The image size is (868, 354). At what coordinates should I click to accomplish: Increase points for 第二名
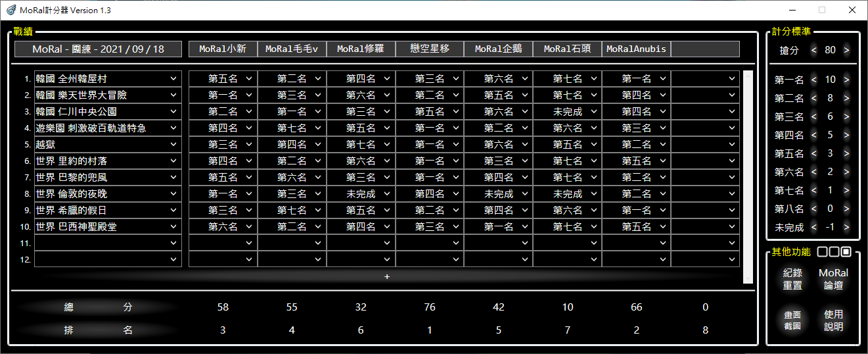pos(846,98)
